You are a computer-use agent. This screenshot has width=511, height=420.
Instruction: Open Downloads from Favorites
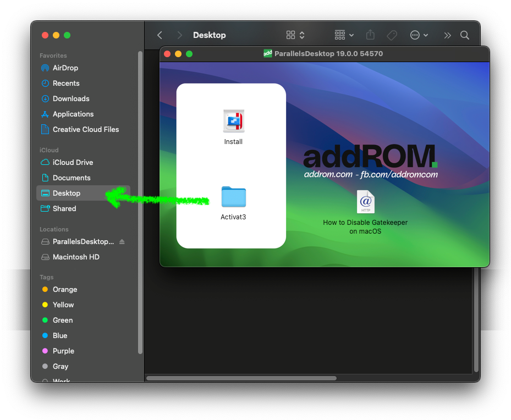pos(84,98)
